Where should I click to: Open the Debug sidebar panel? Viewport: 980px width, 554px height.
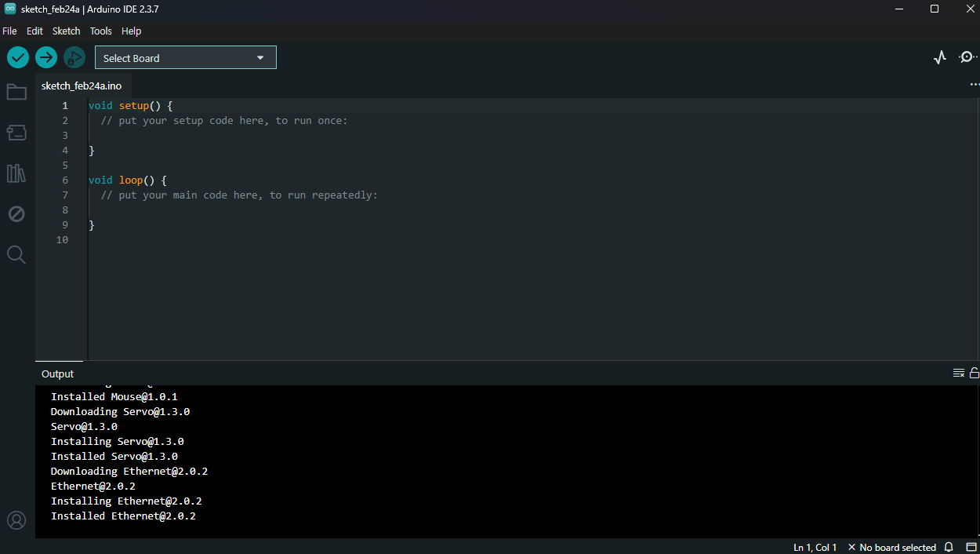pyautogui.click(x=16, y=213)
